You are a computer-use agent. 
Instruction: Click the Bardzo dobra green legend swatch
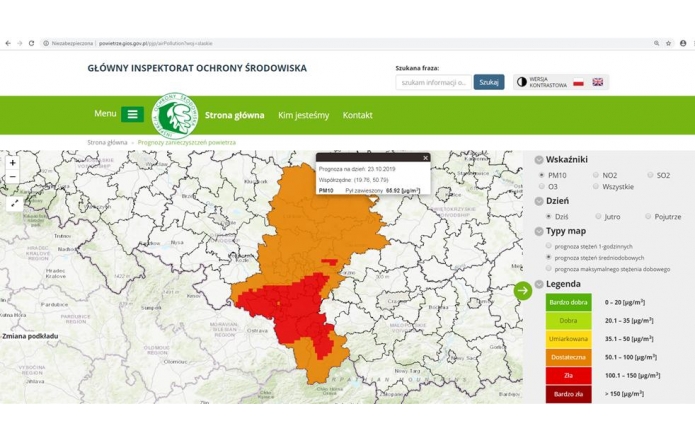pos(568,302)
